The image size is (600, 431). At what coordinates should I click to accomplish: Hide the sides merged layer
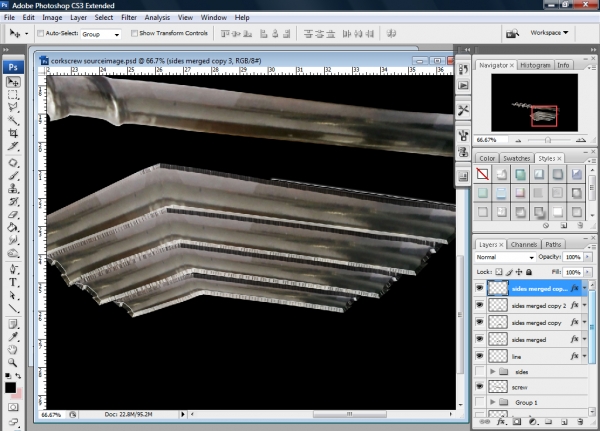coord(479,339)
